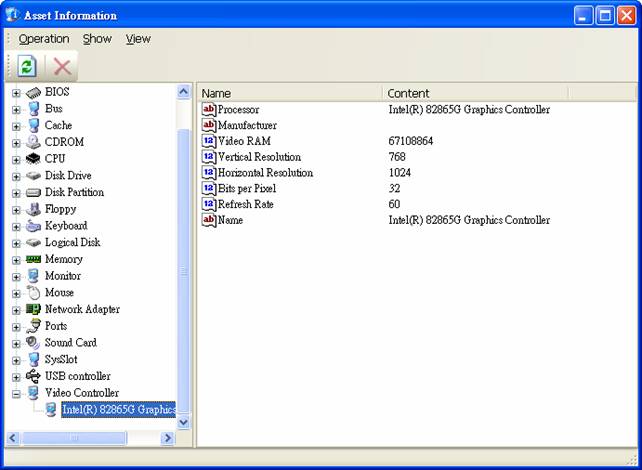Open the View menu
This screenshot has width=642, height=470.
pos(138,39)
